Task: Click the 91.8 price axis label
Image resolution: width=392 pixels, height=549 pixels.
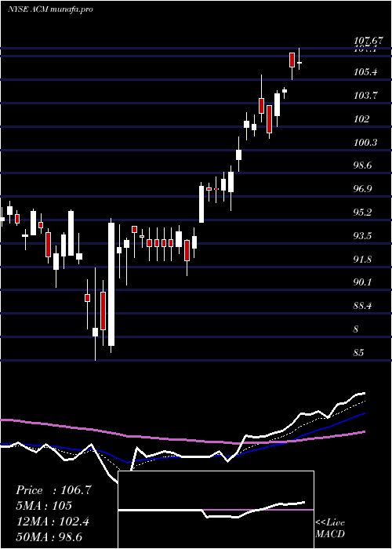Action: 364,260
